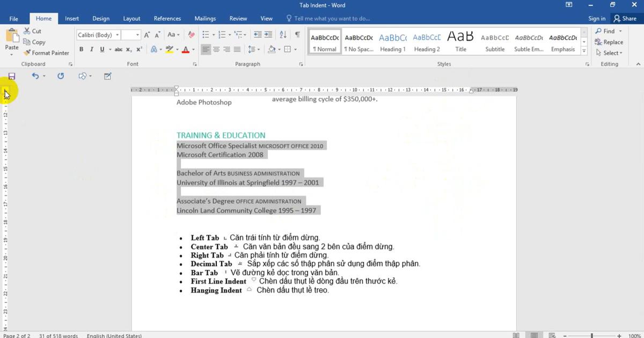Click the red Font Color swatch button
Image resolution: width=644 pixels, height=338 pixels.
click(186, 49)
